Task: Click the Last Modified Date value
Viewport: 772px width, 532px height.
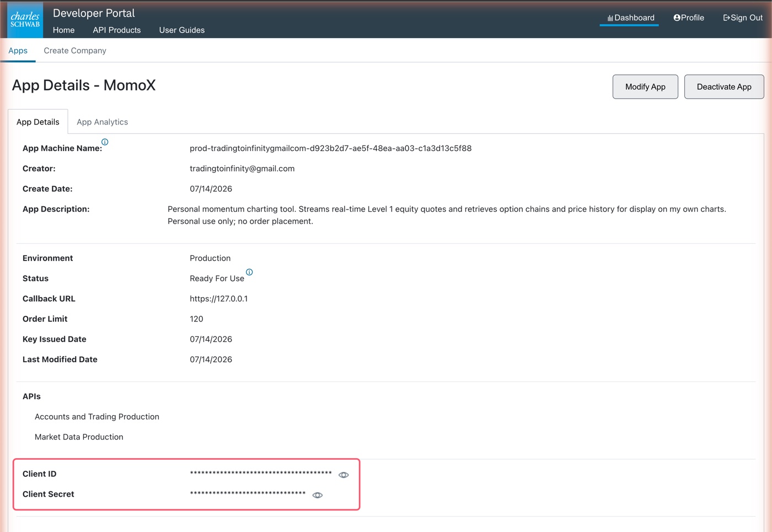Action: (x=211, y=360)
